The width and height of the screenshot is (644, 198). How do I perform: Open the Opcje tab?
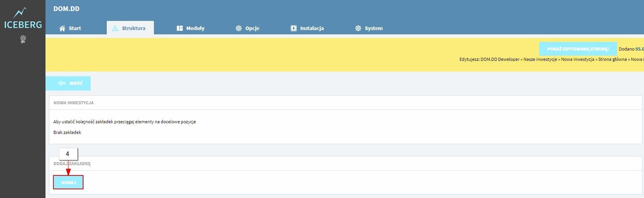click(248, 28)
